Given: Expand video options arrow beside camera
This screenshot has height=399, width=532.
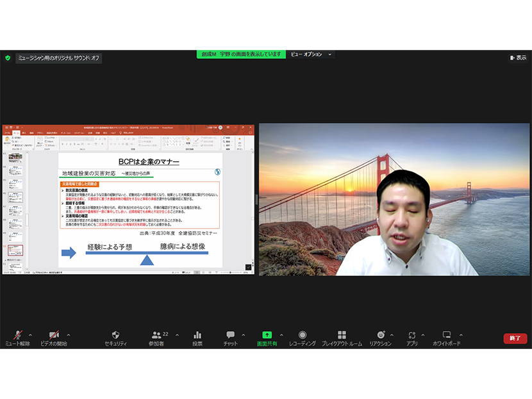Looking at the screenshot, I should [x=69, y=335].
